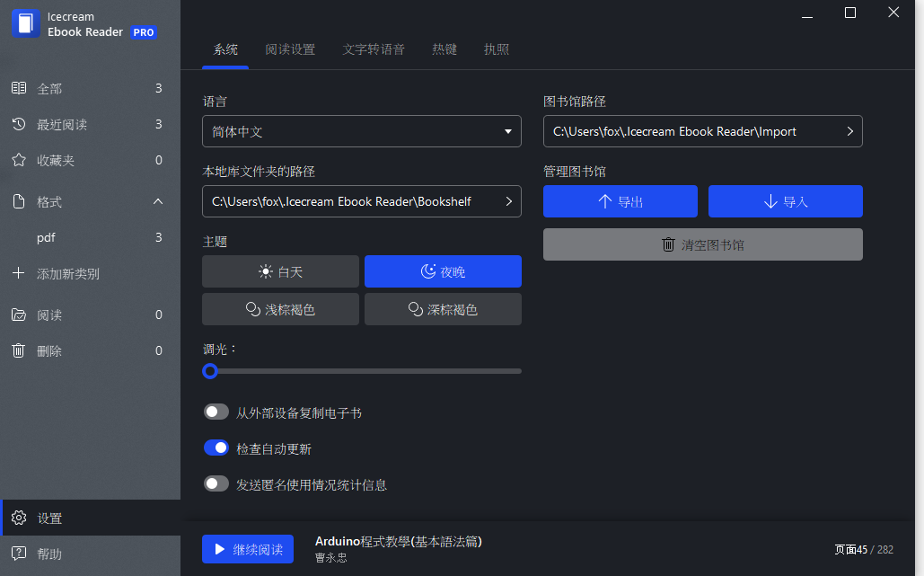Disable the 检查自动更新 toggle
The image size is (924, 576).
point(216,448)
